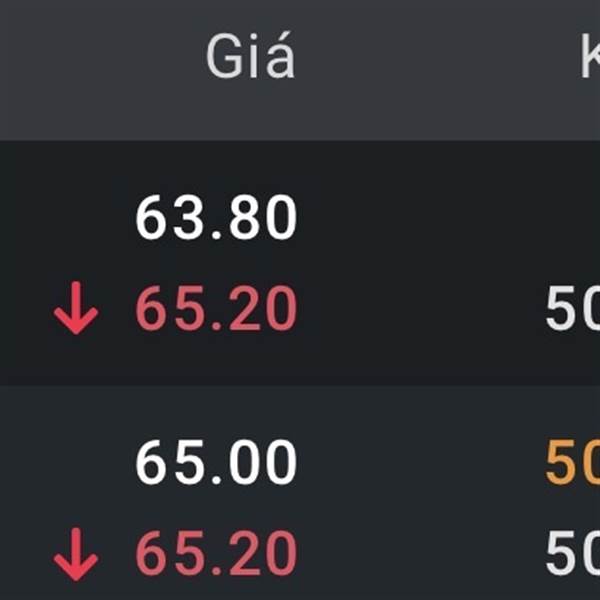The height and width of the screenshot is (600, 600).
Task: Click the red 65.20 price in the upper row
Action: pos(216,308)
